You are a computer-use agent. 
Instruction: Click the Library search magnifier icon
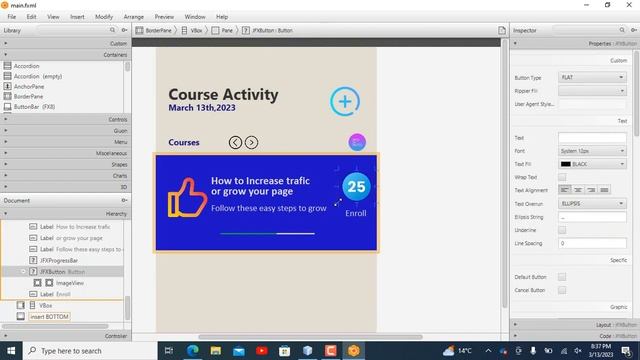coord(112,30)
